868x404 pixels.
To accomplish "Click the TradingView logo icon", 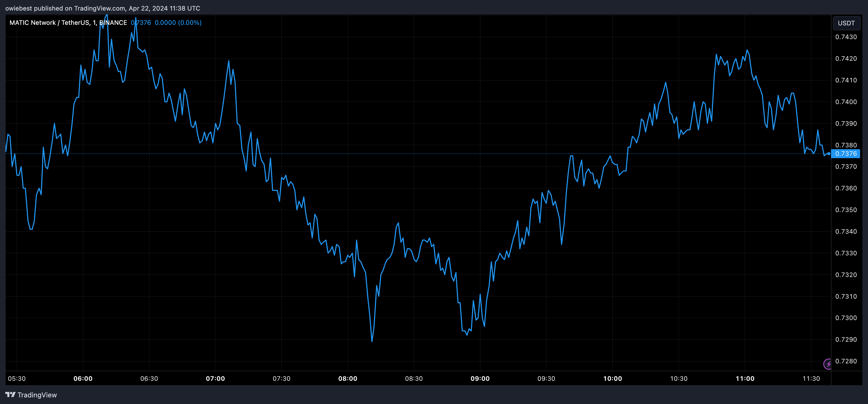I will click(10, 394).
